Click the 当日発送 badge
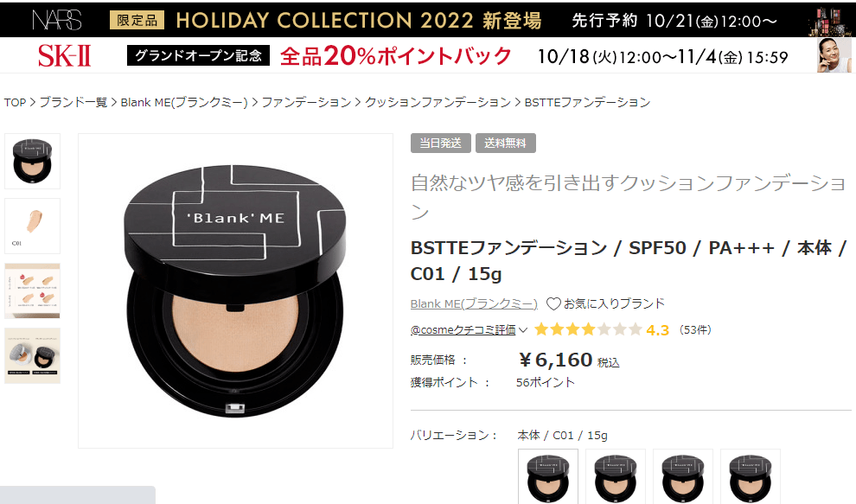Screen dimensions: 856x504 coord(441,143)
